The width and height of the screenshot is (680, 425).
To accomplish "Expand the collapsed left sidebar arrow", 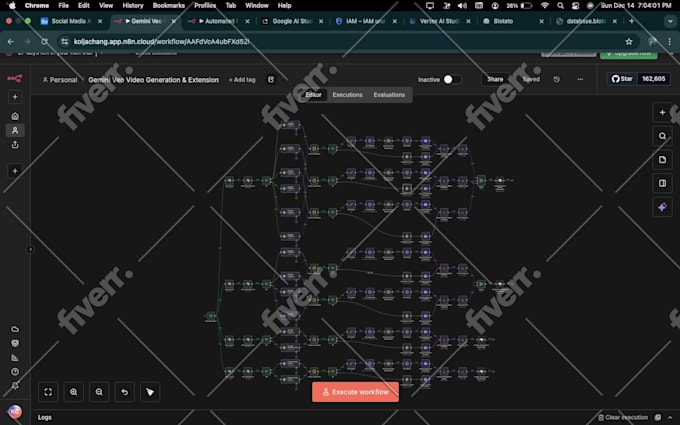I will coord(30,249).
